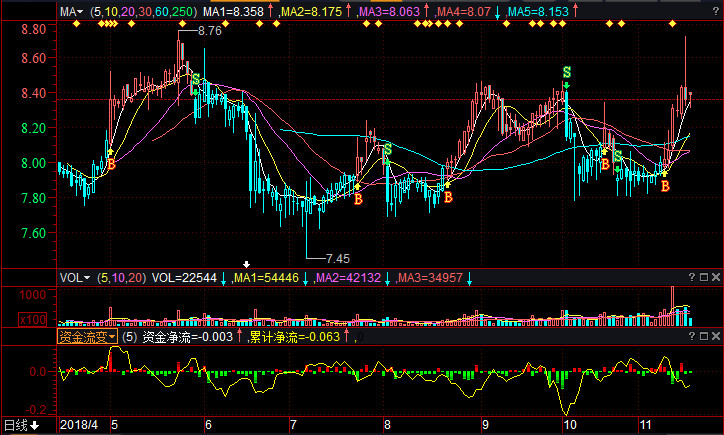Click the 2018/4 date label

click(x=80, y=425)
